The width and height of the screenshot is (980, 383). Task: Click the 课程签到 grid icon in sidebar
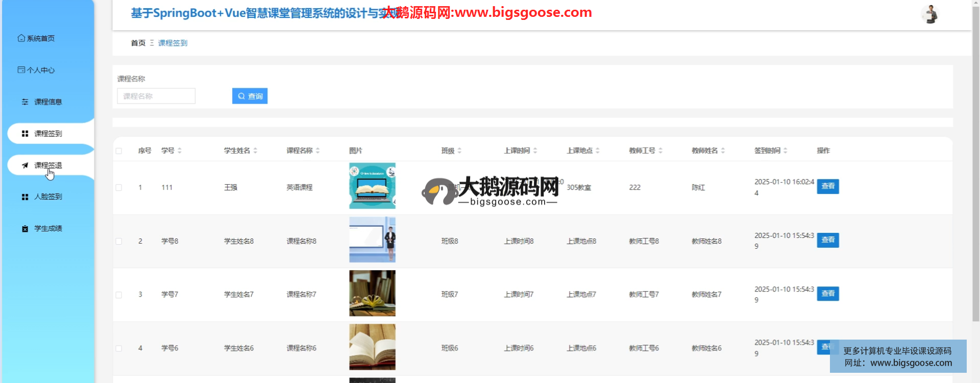25,134
